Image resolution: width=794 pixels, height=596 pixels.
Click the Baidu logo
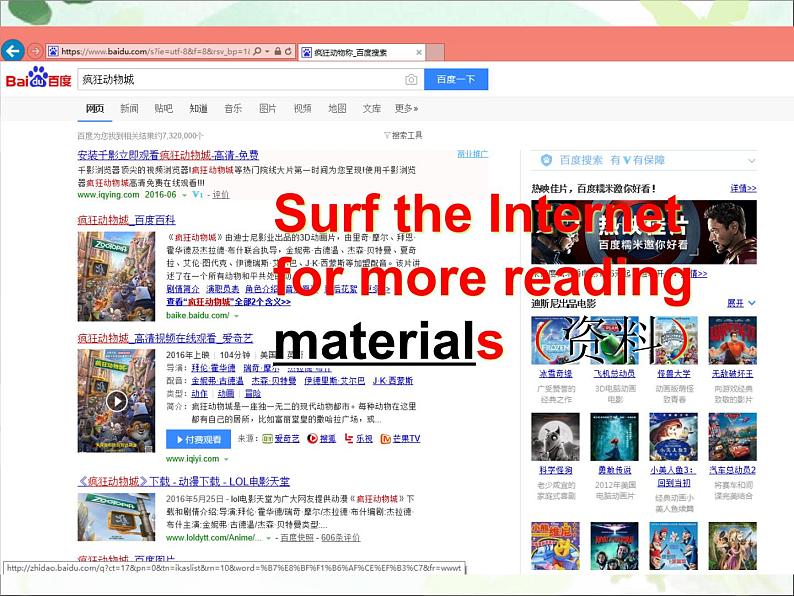tap(38, 78)
